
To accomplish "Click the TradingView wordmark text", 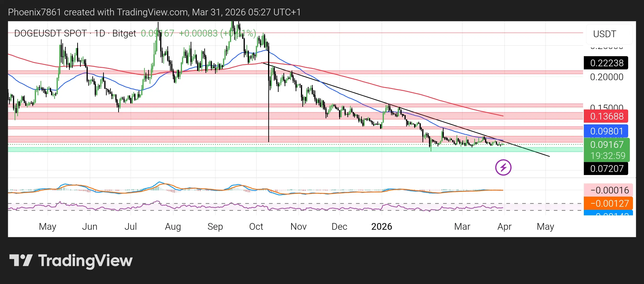I will (x=85, y=261).
